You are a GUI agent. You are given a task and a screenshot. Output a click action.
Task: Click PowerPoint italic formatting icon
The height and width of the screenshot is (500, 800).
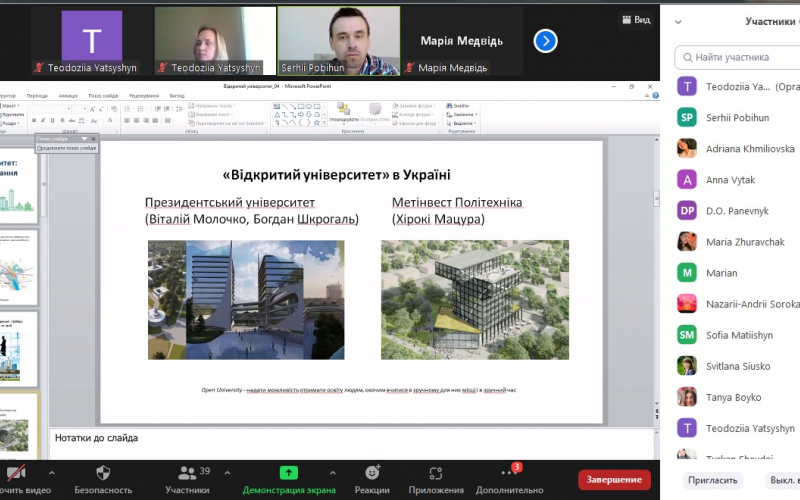pyautogui.click(x=43, y=120)
